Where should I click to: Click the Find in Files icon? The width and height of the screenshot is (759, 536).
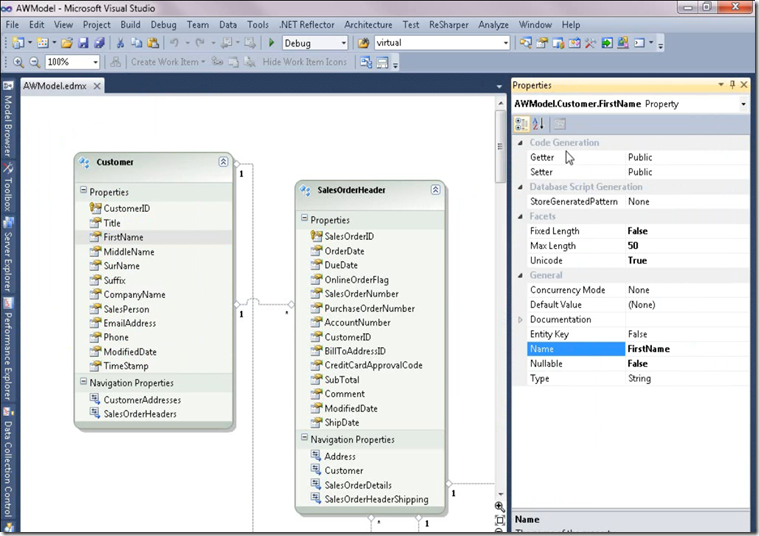363,43
